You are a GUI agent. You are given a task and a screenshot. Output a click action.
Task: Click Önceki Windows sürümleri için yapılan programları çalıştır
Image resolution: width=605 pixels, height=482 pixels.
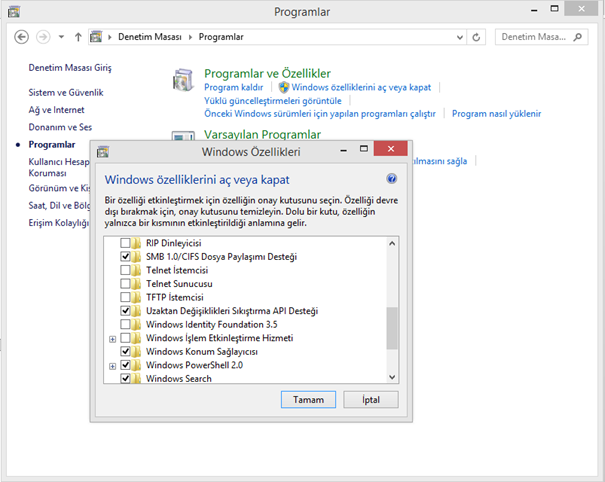pos(320,114)
